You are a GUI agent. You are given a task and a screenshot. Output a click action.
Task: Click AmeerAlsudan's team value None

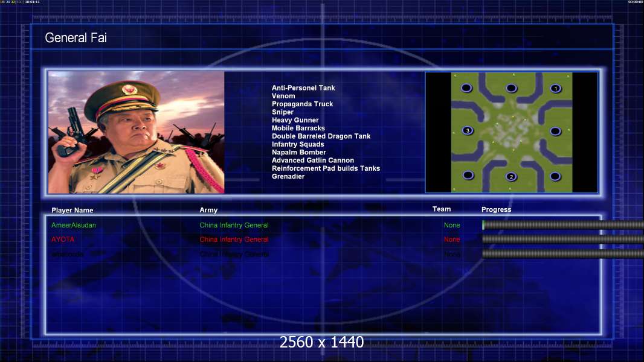pos(452,225)
